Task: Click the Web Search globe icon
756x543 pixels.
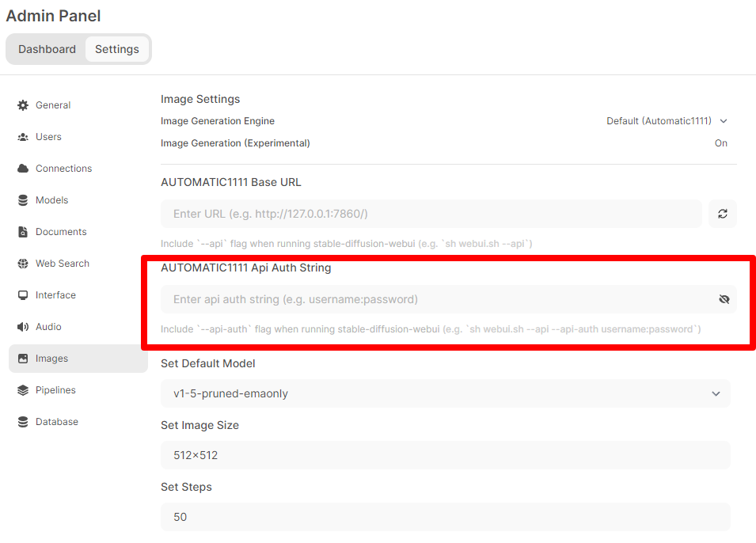Action: pos(23,264)
